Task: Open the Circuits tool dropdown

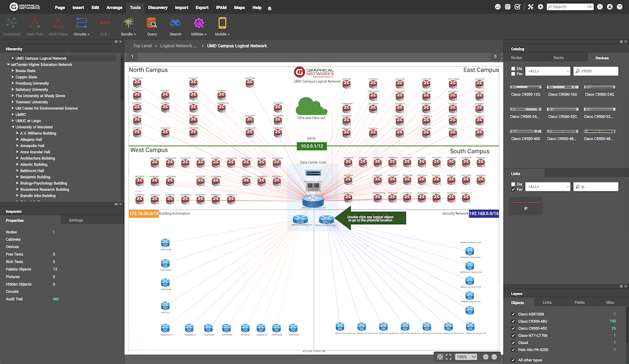Action: coord(82,26)
